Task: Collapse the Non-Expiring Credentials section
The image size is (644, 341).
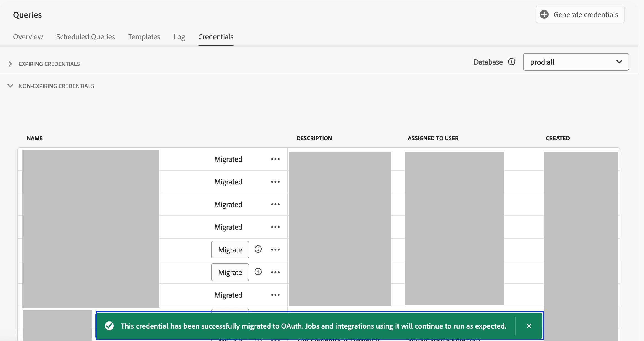Action: click(10, 86)
